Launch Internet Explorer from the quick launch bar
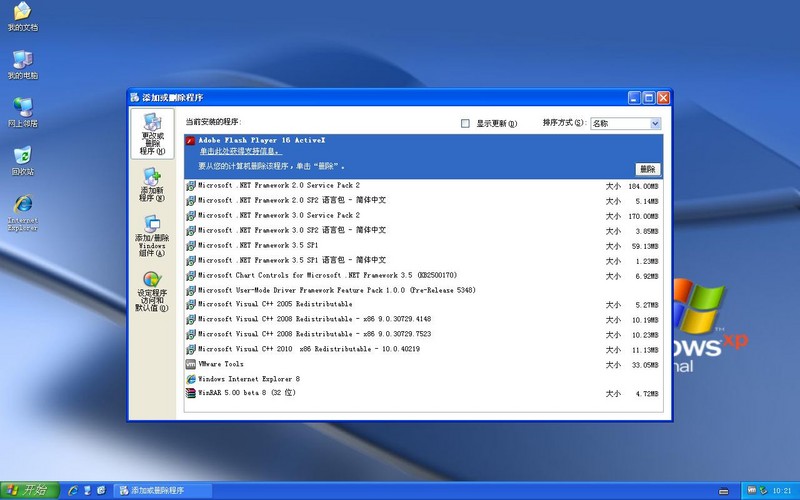The width and height of the screenshot is (800, 500). pyautogui.click(x=73, y=490)
